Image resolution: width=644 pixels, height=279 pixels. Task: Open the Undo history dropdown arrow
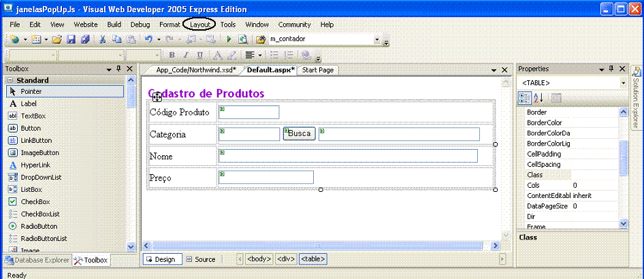[x=159, y=39]
